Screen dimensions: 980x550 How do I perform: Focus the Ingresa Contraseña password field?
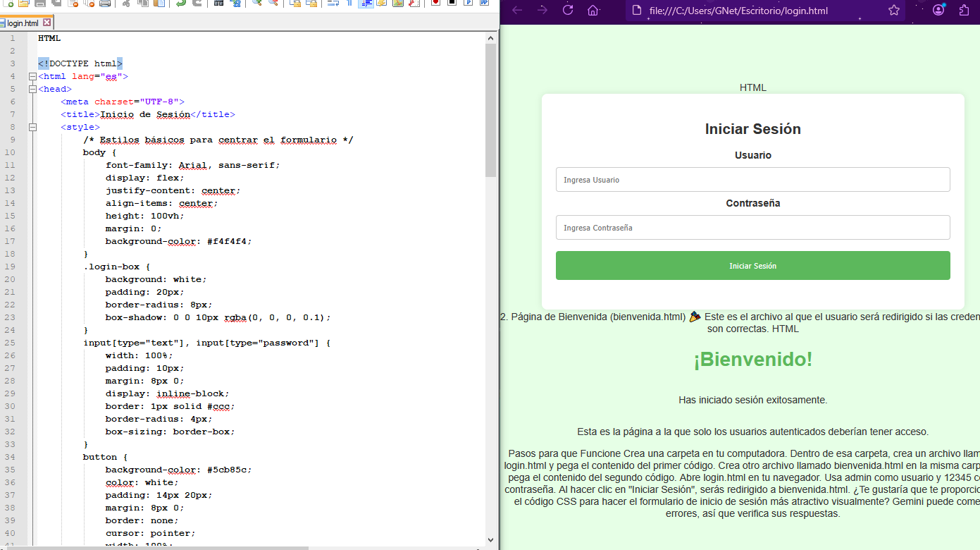click(x=752, y=228)
